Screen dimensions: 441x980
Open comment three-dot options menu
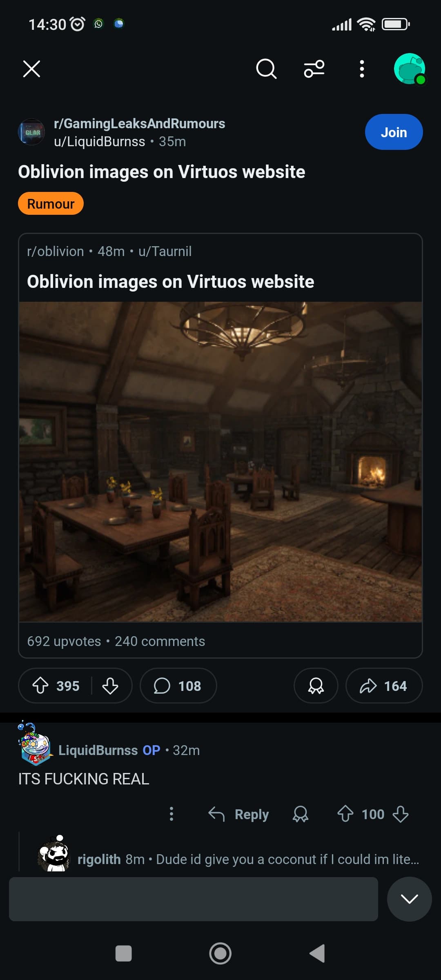[x=171, y=814]
